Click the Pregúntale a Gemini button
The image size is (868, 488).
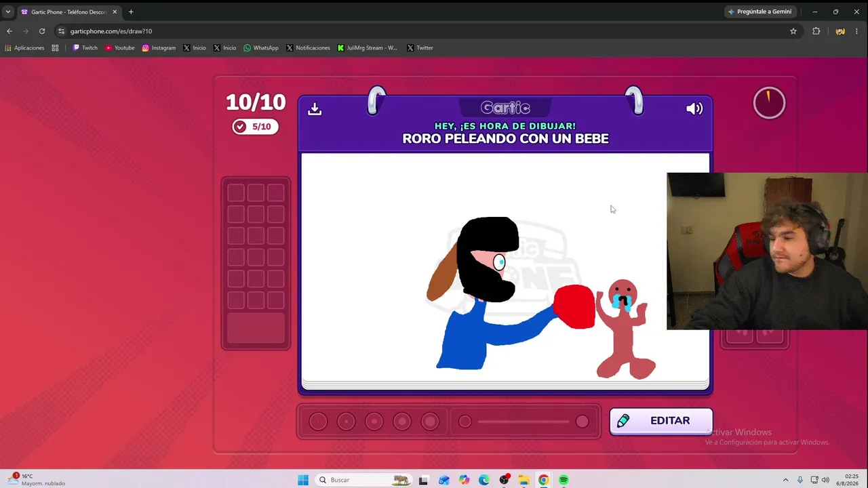pyautogui.click(x=759, y=12)
